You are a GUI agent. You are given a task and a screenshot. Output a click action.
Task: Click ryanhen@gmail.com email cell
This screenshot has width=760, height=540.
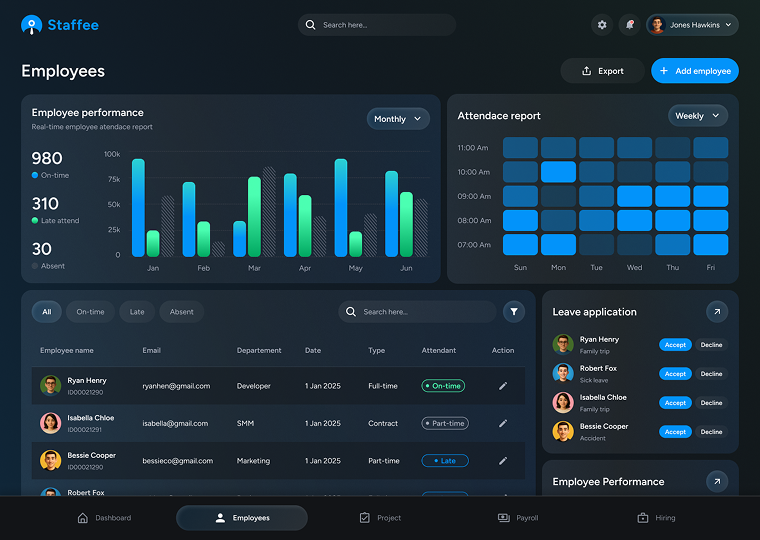(176, 386)
